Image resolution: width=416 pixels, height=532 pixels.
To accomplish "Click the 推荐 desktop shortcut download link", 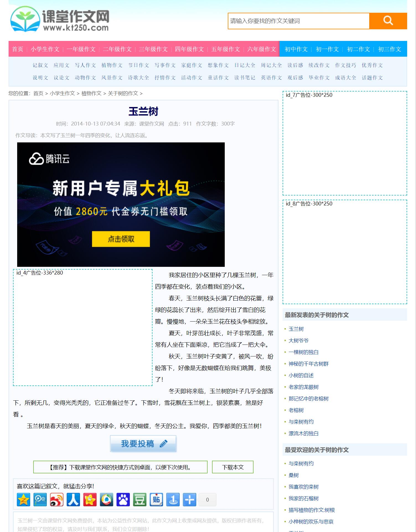I will 120,467.
